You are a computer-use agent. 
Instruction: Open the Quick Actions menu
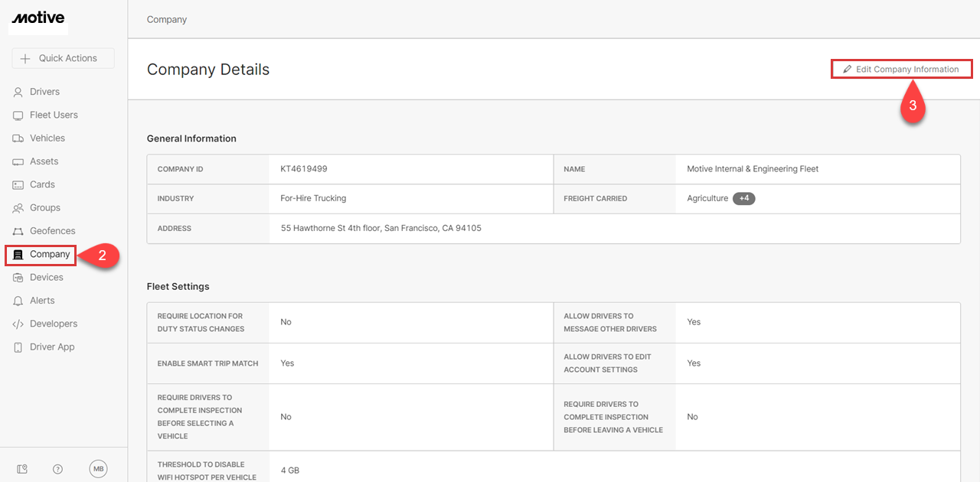pos(63,58)
